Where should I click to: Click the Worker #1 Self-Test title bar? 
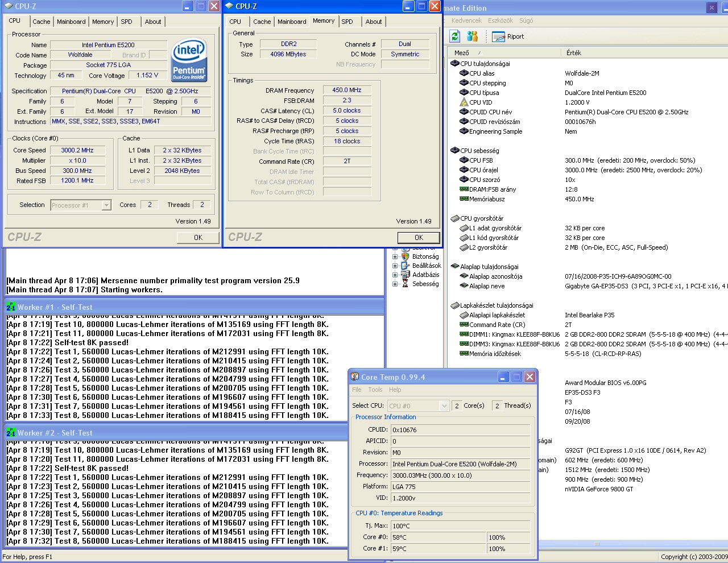tap(195, 307)
